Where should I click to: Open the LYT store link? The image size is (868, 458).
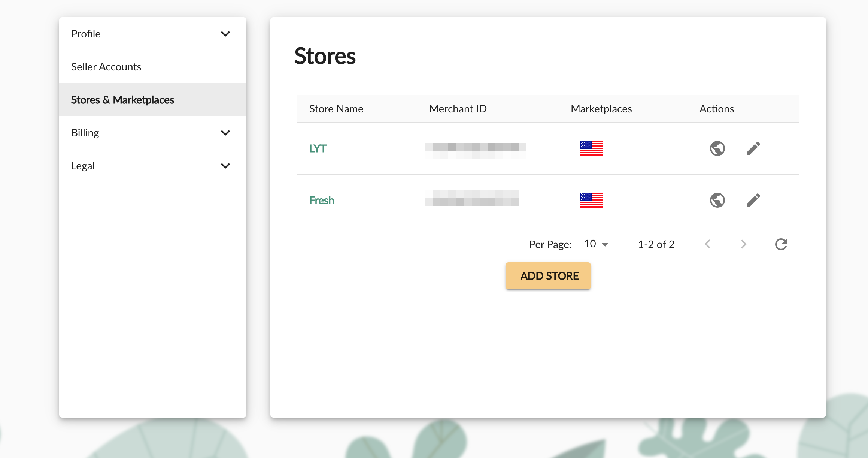point(318,149)
